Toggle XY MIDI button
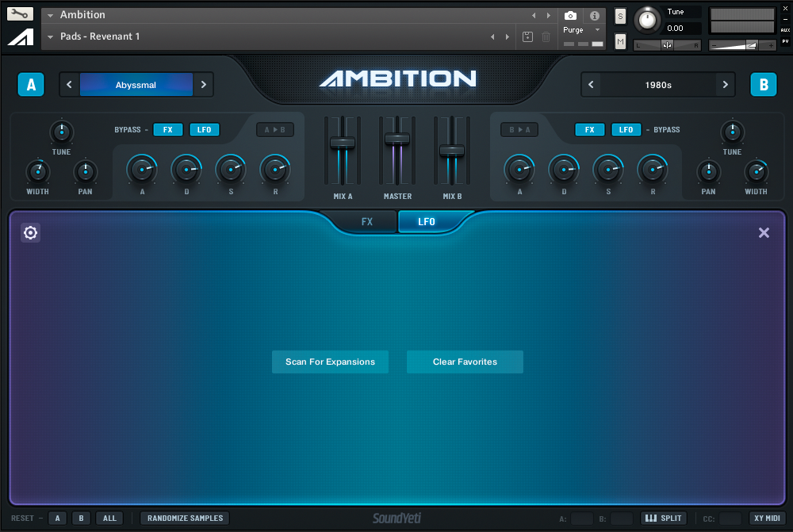The height and width of the screenshot is (532, 793). (x=767, y=518)
